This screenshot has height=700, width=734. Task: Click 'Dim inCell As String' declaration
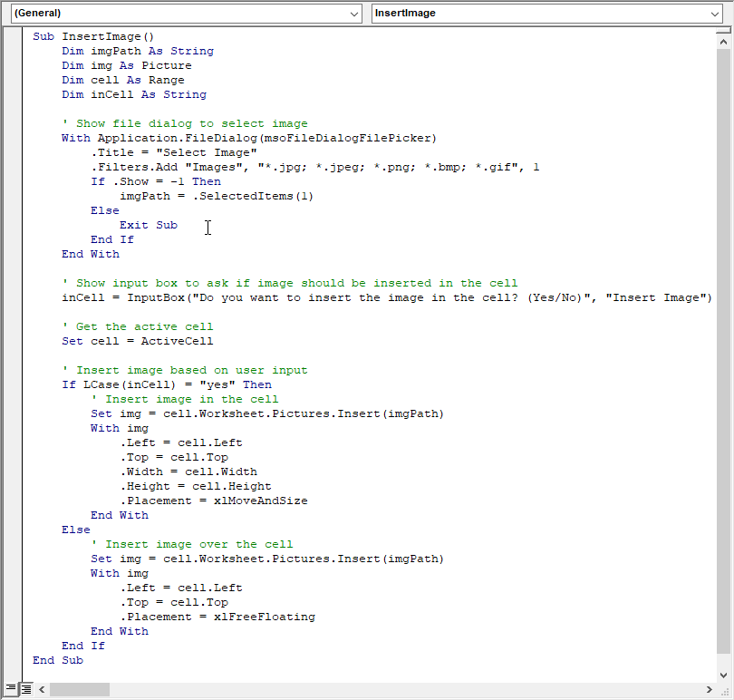pyautogui.click(x=134, y=94)
